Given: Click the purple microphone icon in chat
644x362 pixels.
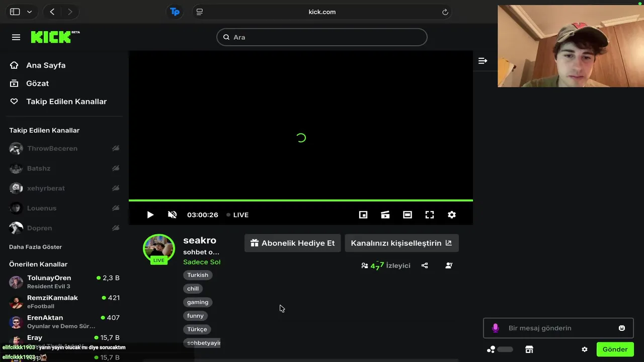Looking at the screenshot, I should [x=495, y=328].
